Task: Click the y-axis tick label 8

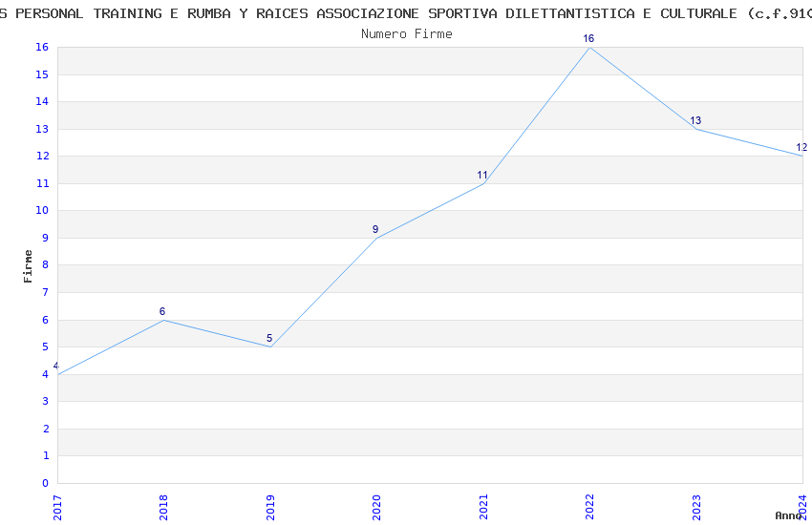Action: [46, 264]
